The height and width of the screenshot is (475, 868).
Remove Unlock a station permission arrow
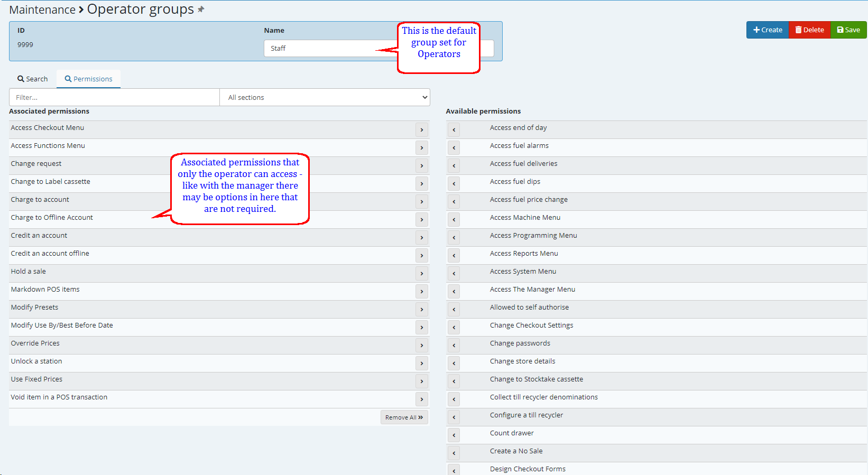pyautogui.click(x=421, y=364)
